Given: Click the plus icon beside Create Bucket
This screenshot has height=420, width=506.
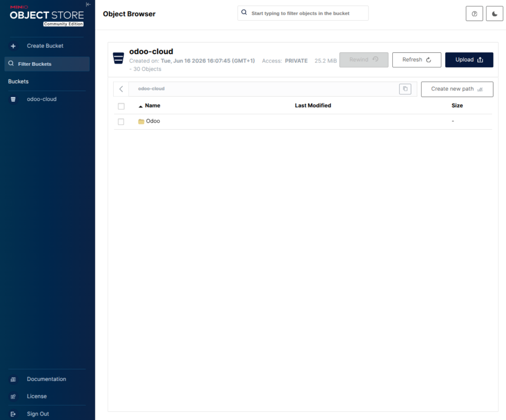Looking at the screenshot, I should click(x=13, y=46).
